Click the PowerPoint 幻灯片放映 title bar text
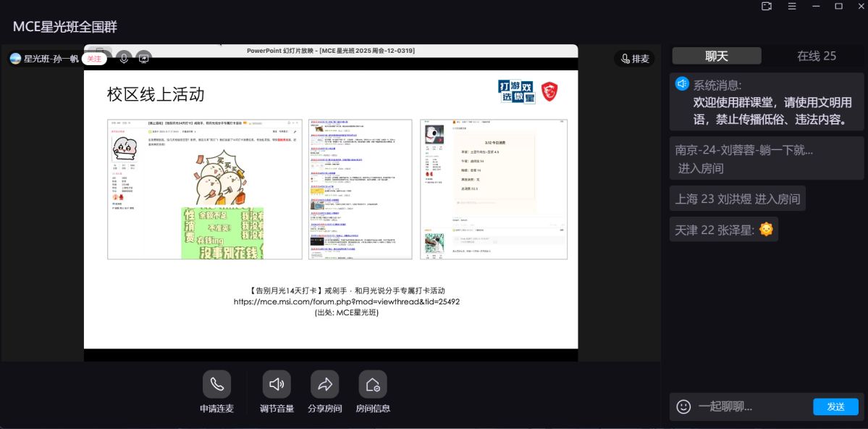868x429 pixels. point(331,51)
